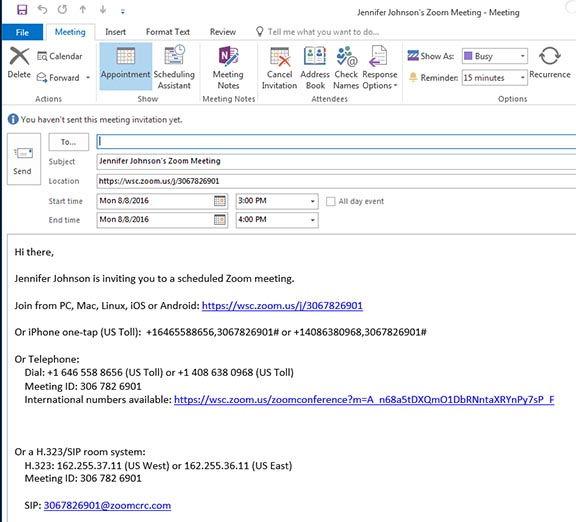The width and height of the screenshot is (576, 522).
Task: Open the 4:00 PM end time dropdown
Action: (313, 220)
